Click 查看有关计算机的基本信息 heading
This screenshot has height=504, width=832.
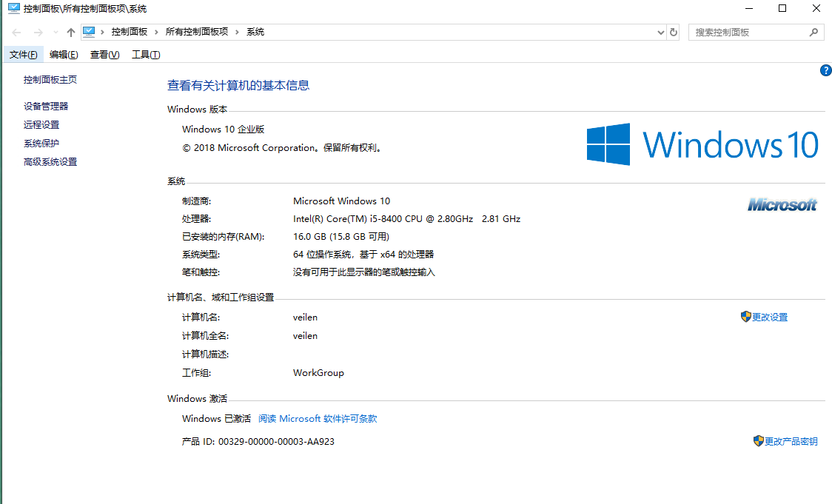click(x=238, y=85)
